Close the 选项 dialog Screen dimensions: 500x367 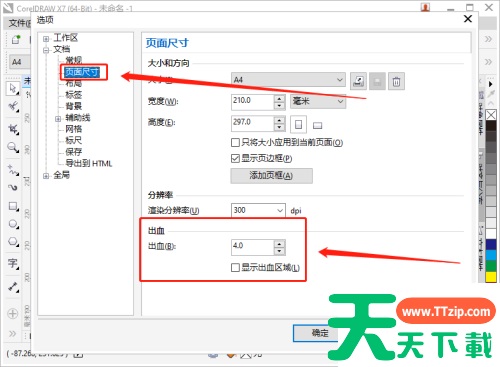(x=468, y=19)
